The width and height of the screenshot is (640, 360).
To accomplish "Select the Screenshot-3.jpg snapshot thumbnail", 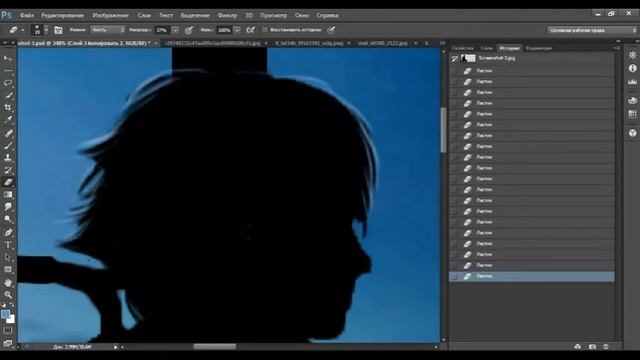I will pyautogui.click(x=468, y=58).
